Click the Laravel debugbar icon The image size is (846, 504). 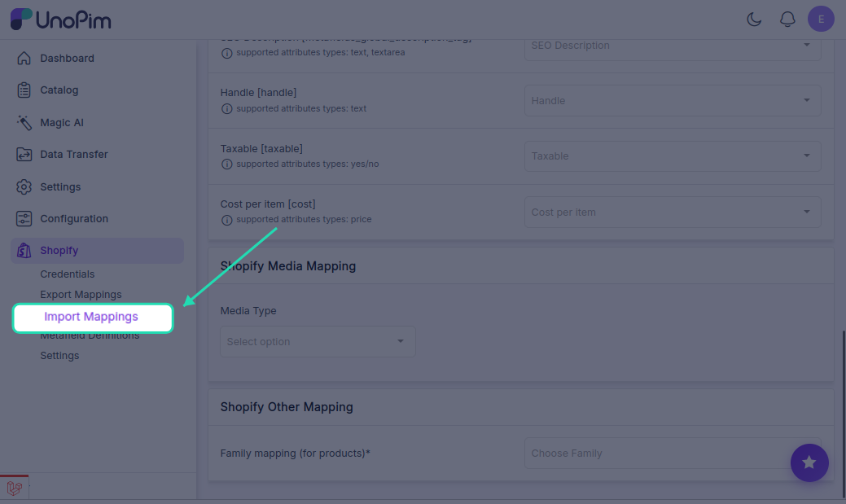tap(15, 489)
